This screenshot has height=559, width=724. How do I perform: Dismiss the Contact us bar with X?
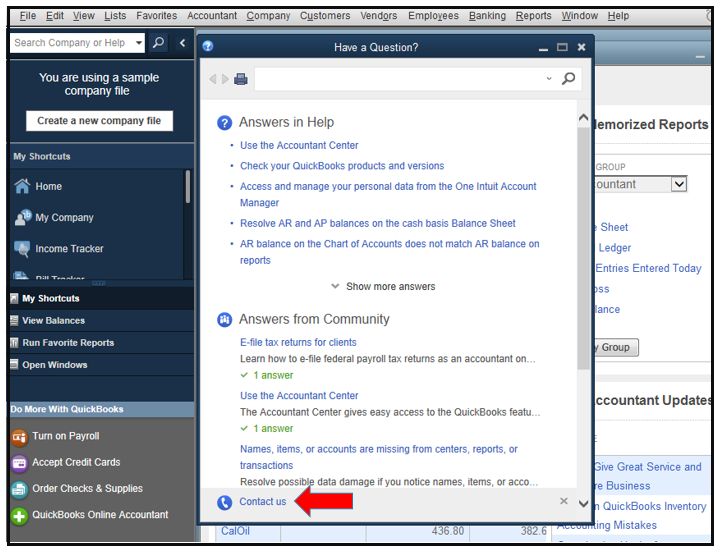coord(564,501)
